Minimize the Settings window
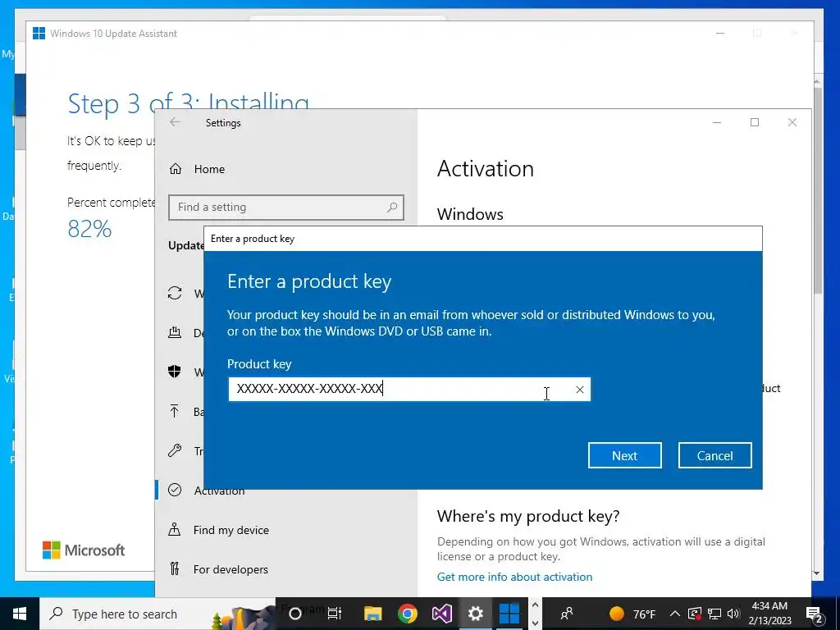 pyautogui.click(x=717, y=122)
